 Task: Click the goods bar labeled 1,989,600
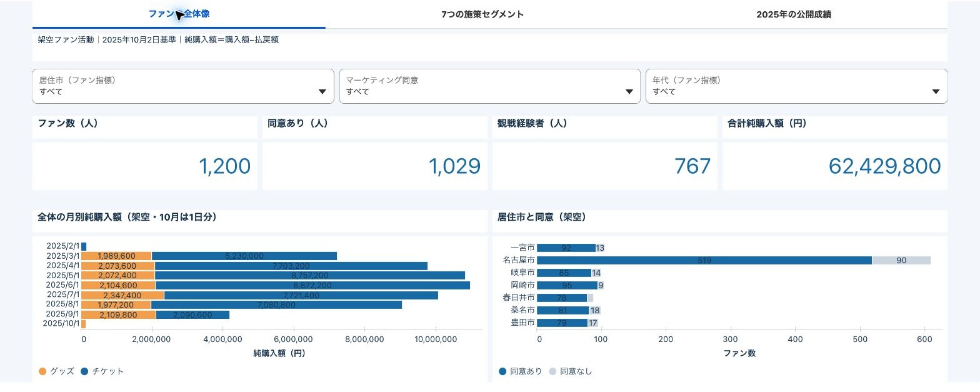pyautogui.click(x=116, y=256)
